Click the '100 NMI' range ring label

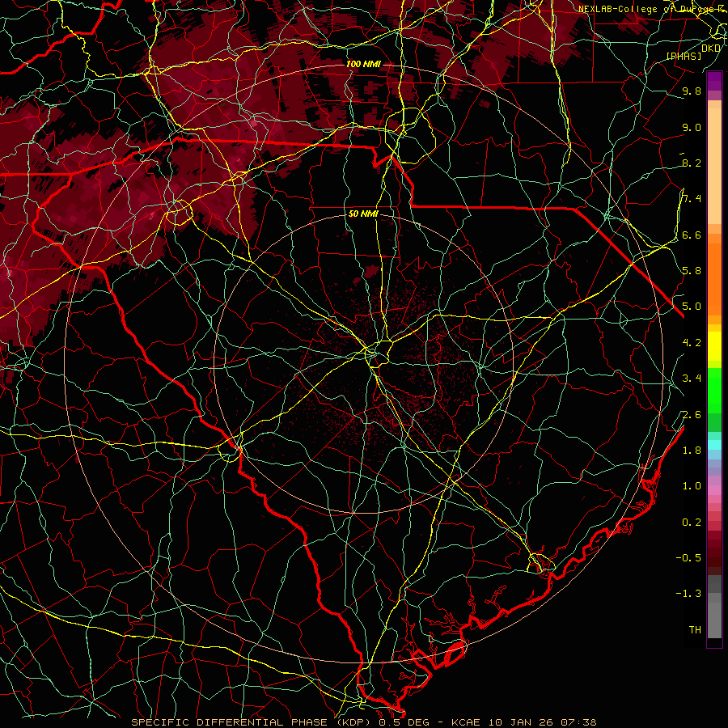click(363, 64)
